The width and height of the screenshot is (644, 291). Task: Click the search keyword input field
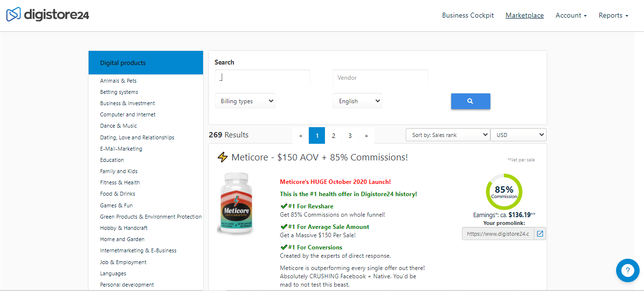[x=262, y=77]
